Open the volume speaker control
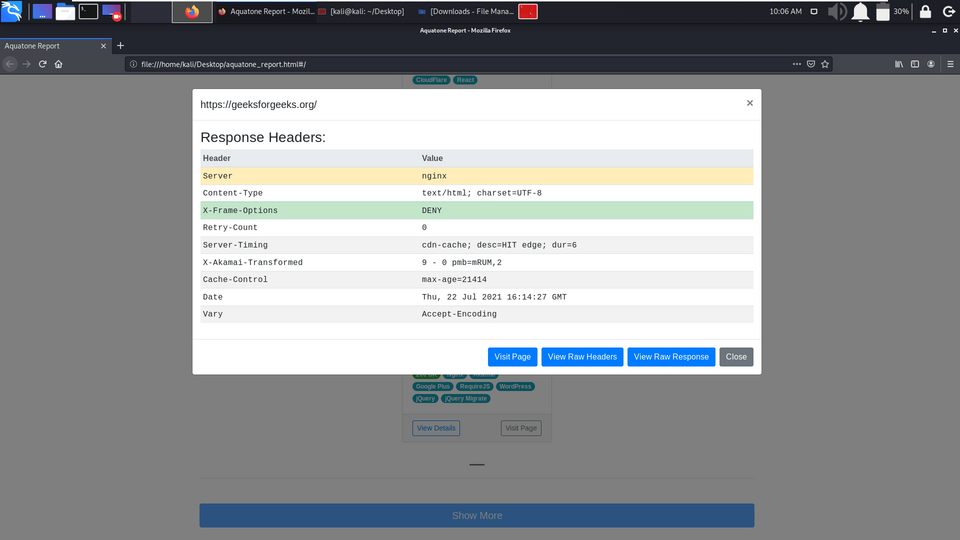 point(837,12)
